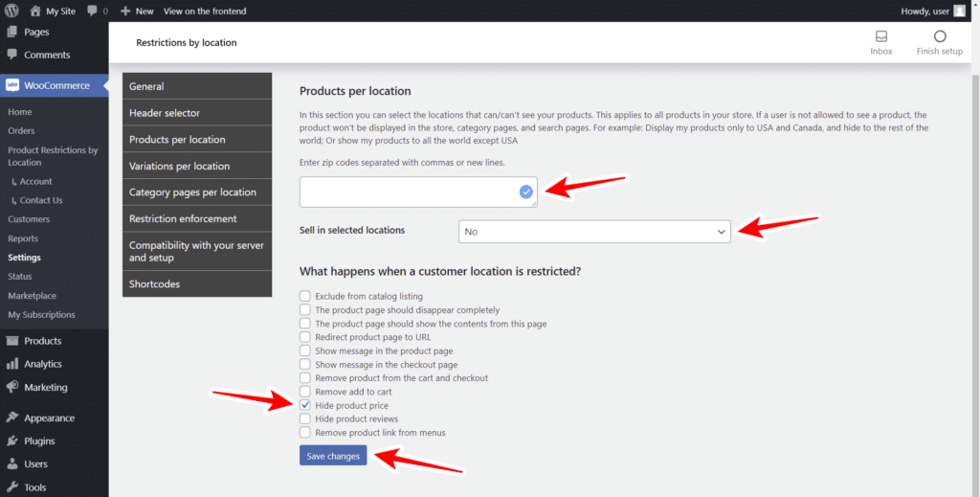Enable Remove product link from menus
Screen dimensions: 980x497
(x=305, y=432)
